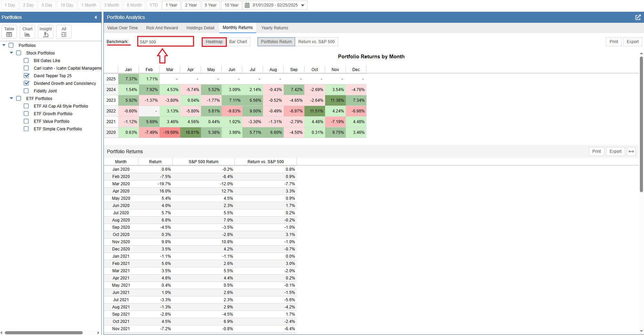This screenshot has width=644, height=335.
Task: Sort by the Return column header
Action: [155, 162]
